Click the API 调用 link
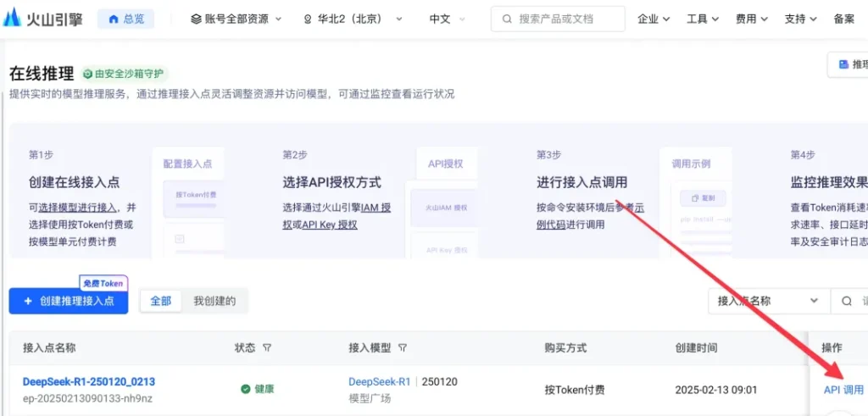This screenshot has height=416, width=868. pyautogui.click(x=843, y=390)
